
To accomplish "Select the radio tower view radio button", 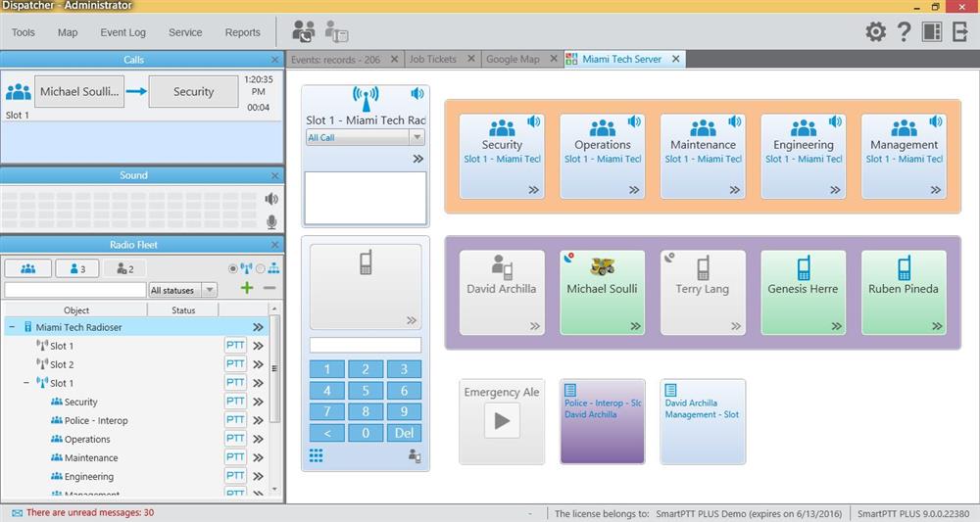I will pos(232,268).
